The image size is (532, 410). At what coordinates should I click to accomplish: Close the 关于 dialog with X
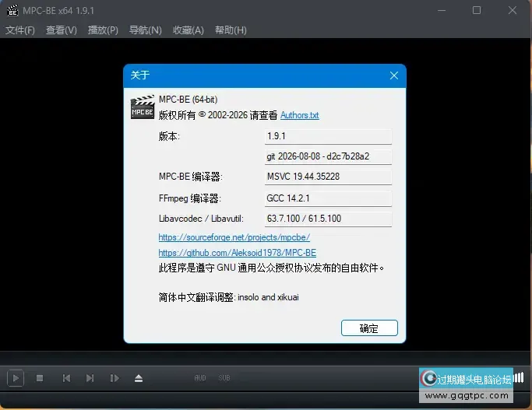pyautogui.click(x=394, y=75)
